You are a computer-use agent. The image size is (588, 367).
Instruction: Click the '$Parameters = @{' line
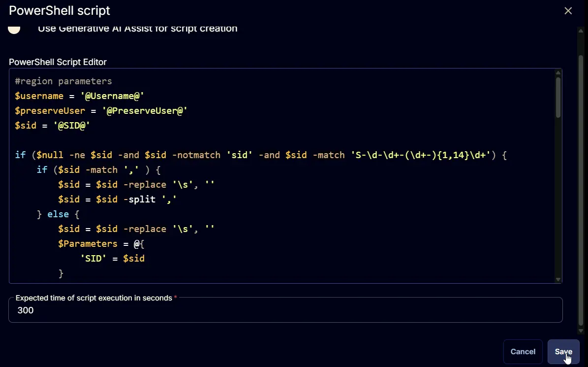pos(101,244)
